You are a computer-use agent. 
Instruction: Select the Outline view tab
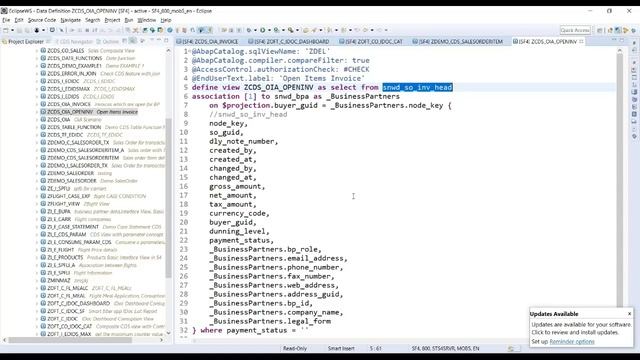click(x=107, y=42)
